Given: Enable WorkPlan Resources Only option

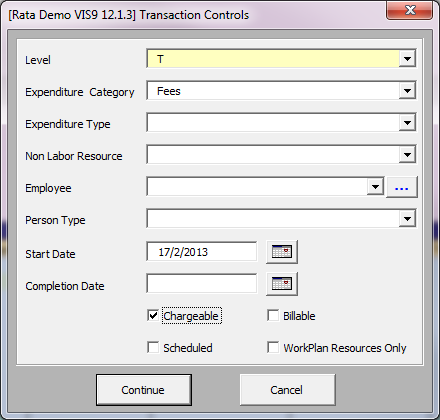Looking at the screenshot, I should click(x=273, y=347).
